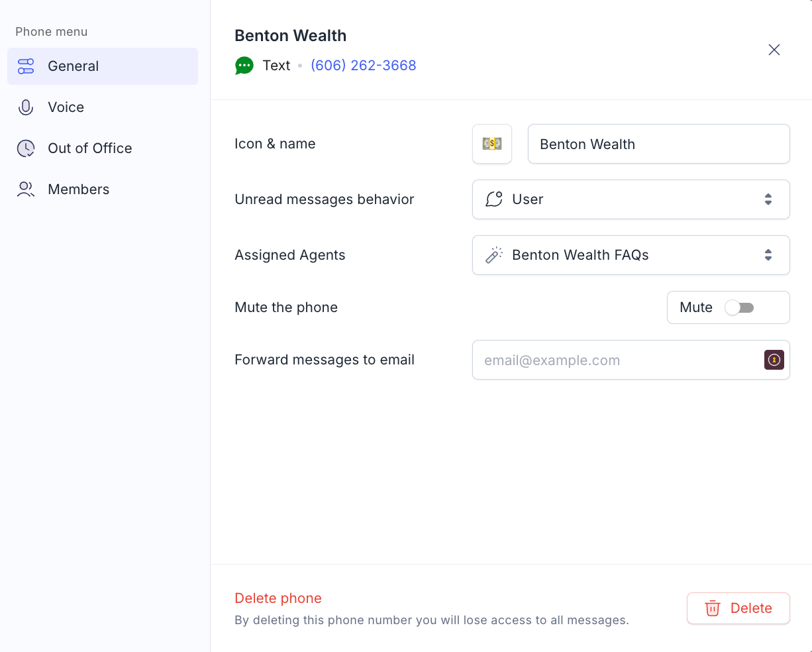Click the (606) 262-3668 phone number link
This screenshot has width=812, height=652.
point(364,66)
